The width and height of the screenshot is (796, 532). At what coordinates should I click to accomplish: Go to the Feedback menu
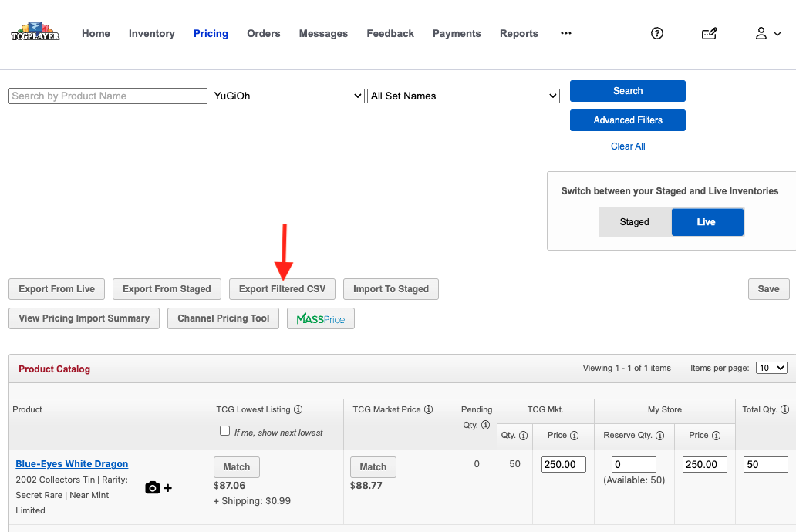pos(390,33)
